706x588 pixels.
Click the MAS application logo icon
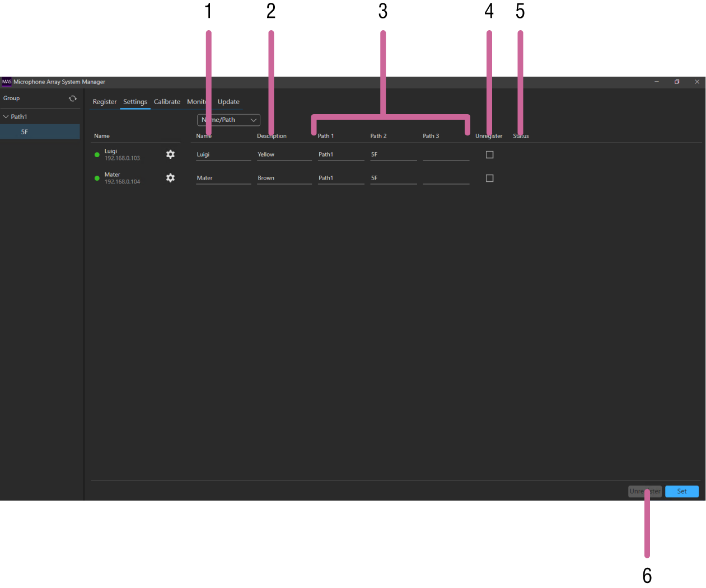click(7, 82)
